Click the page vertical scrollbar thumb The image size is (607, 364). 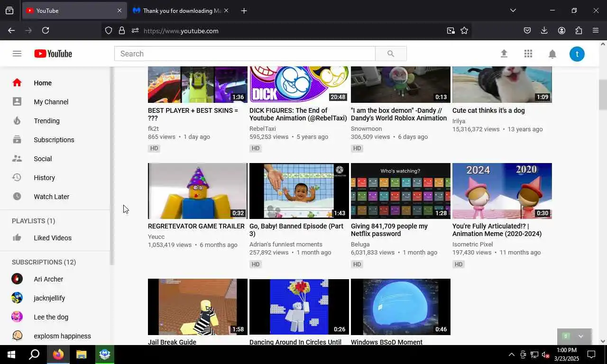[603, 95]
